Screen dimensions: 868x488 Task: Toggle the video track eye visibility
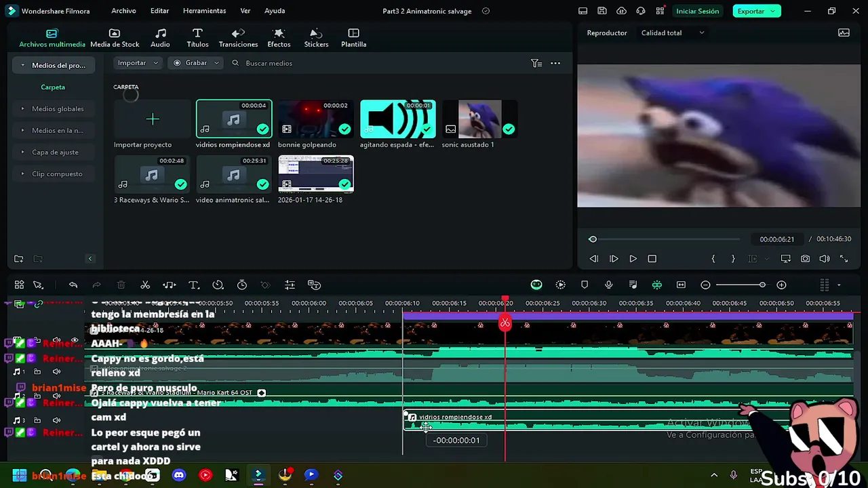tap(75, 340)
